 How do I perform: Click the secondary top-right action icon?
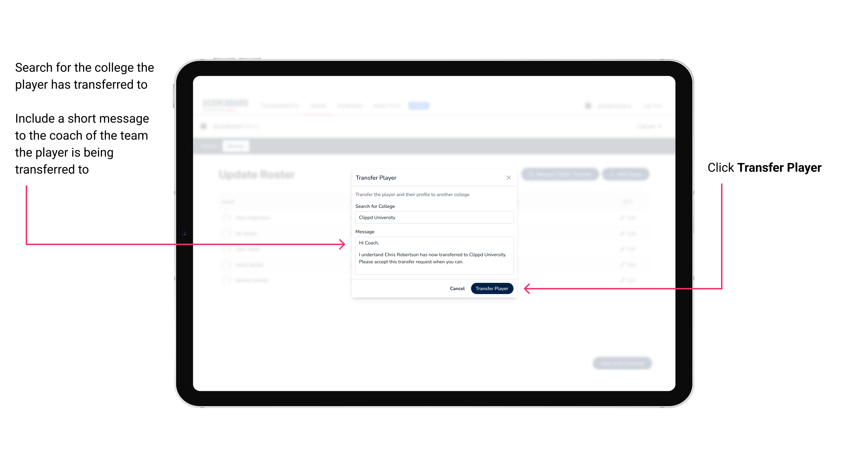click(x=508, y=178)
